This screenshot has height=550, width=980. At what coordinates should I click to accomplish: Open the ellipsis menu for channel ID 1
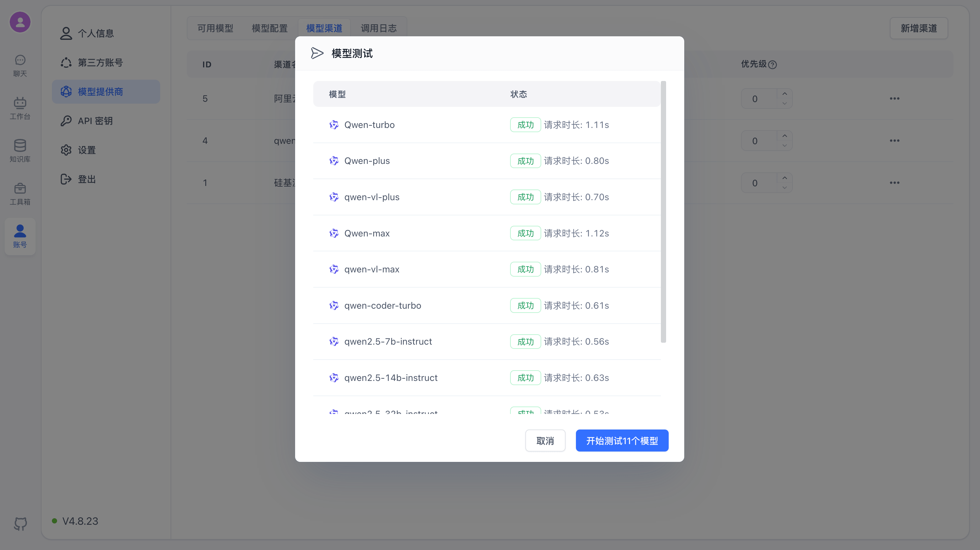[895, 182]
